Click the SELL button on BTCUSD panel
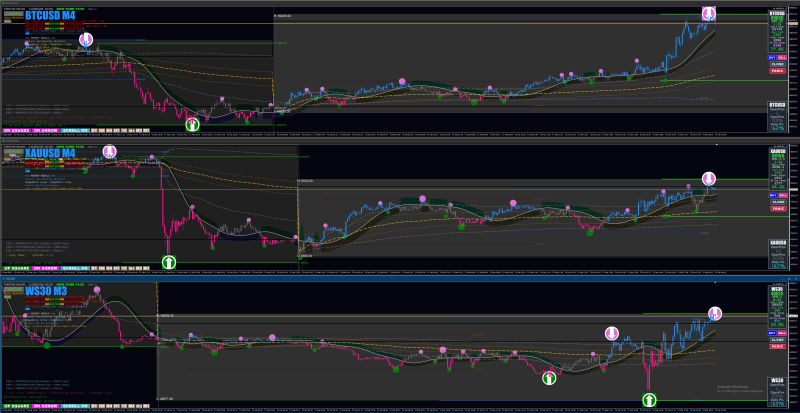 pos(782,58)
